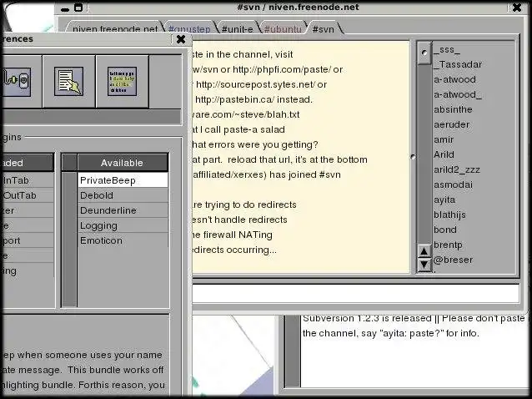Select user absinthe in nick list
Image resolution: width=532 pixels, height=399 pixels.
[x=453, y=109]
